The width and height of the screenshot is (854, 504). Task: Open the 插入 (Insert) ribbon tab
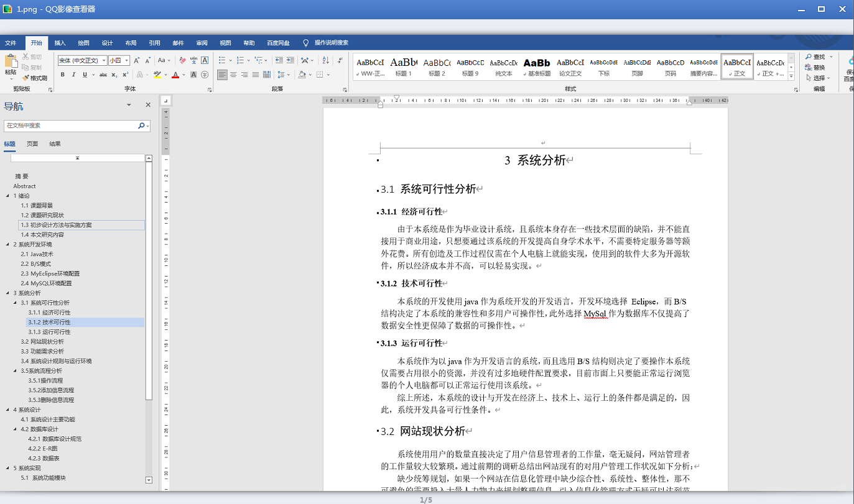(60, 43)
